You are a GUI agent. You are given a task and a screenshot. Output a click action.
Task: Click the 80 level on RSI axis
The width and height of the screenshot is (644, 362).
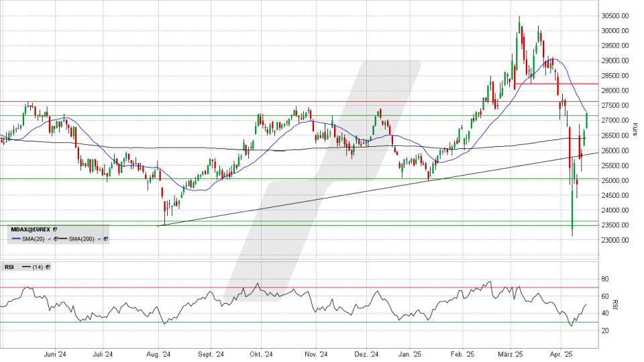605,279
